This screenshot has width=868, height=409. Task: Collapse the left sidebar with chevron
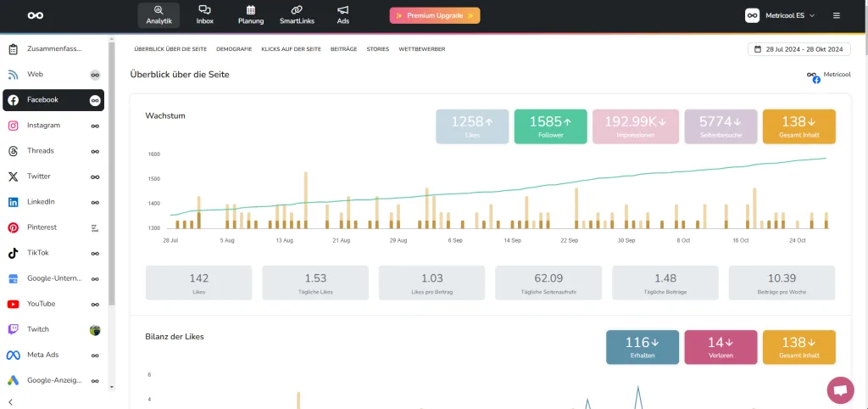click(11, 401)
